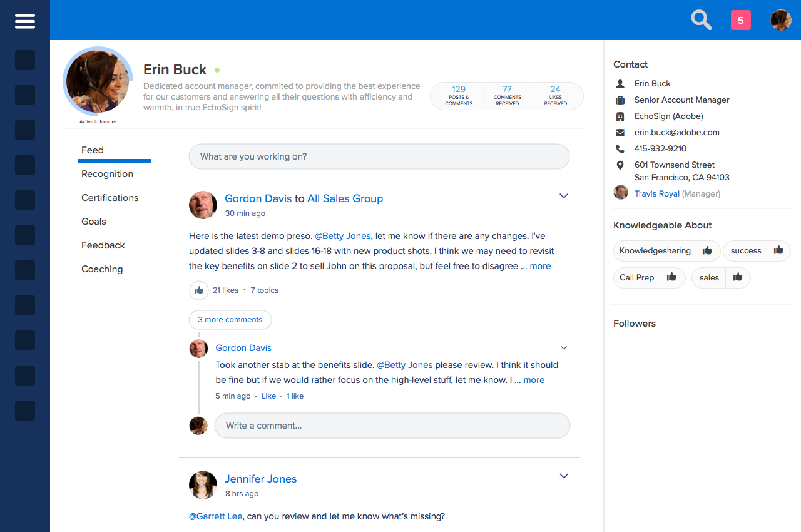Click Gordon Davis's post avatar

203,205
